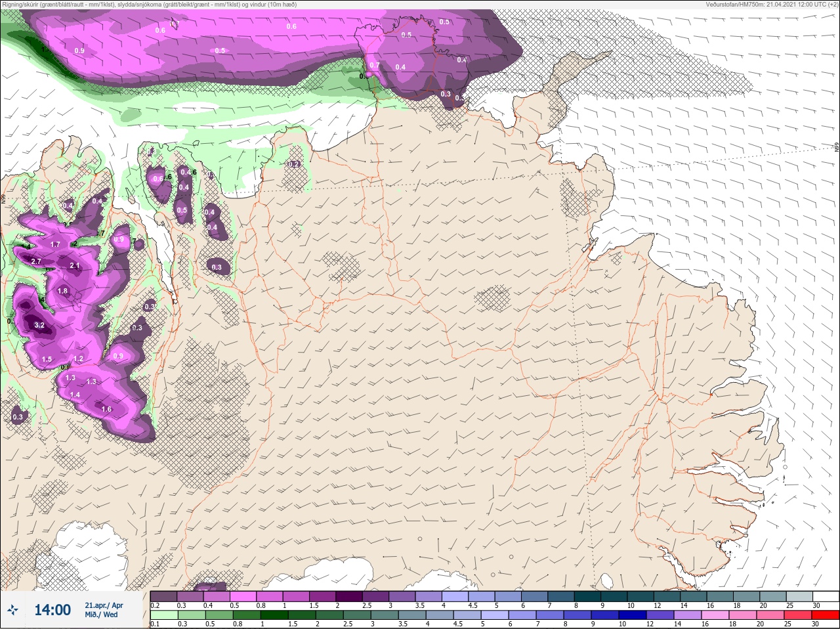Click the 4.5 tick label on upper legend row
The height and width of the screenshot is (629, 840).
472,605
